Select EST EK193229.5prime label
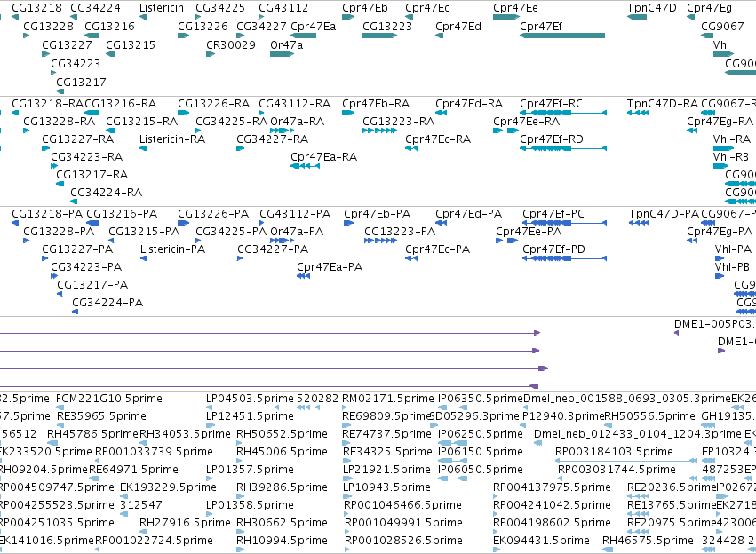 [x=168, y=488]
